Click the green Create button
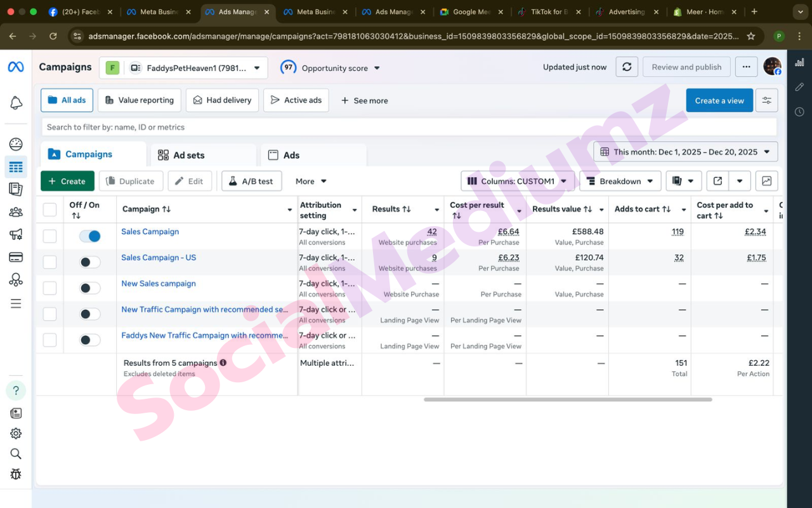 67,181
